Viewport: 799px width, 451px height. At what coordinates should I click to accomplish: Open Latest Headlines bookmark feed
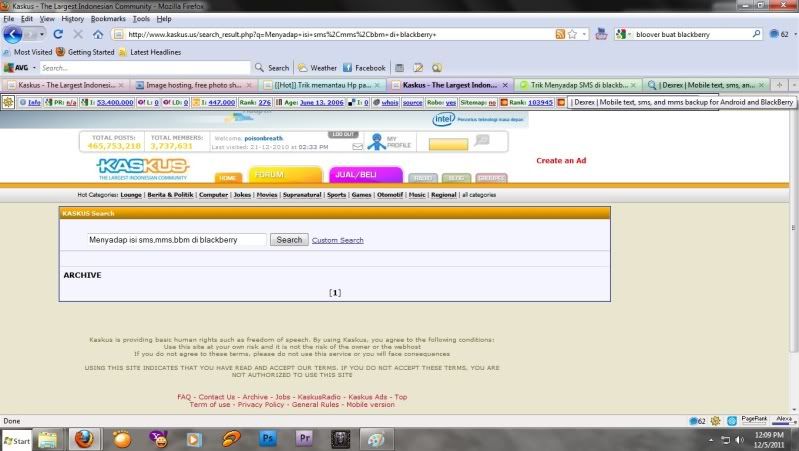tap(150, 52)
